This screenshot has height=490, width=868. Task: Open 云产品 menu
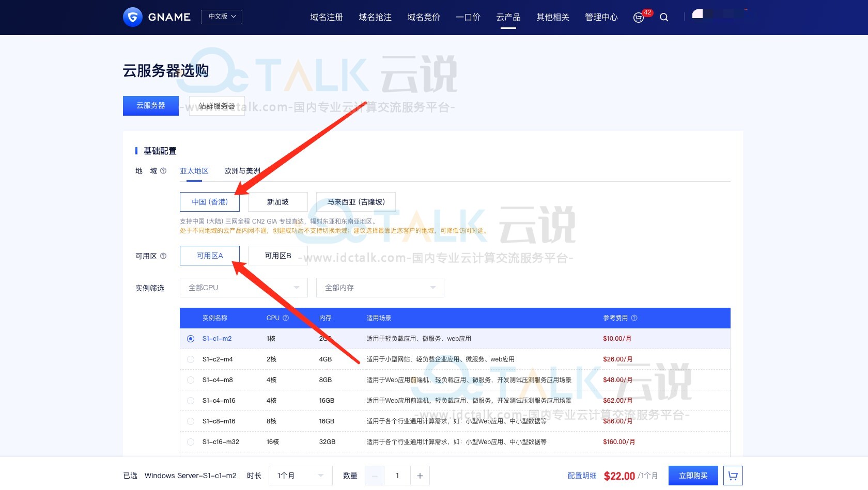(508, 18)
